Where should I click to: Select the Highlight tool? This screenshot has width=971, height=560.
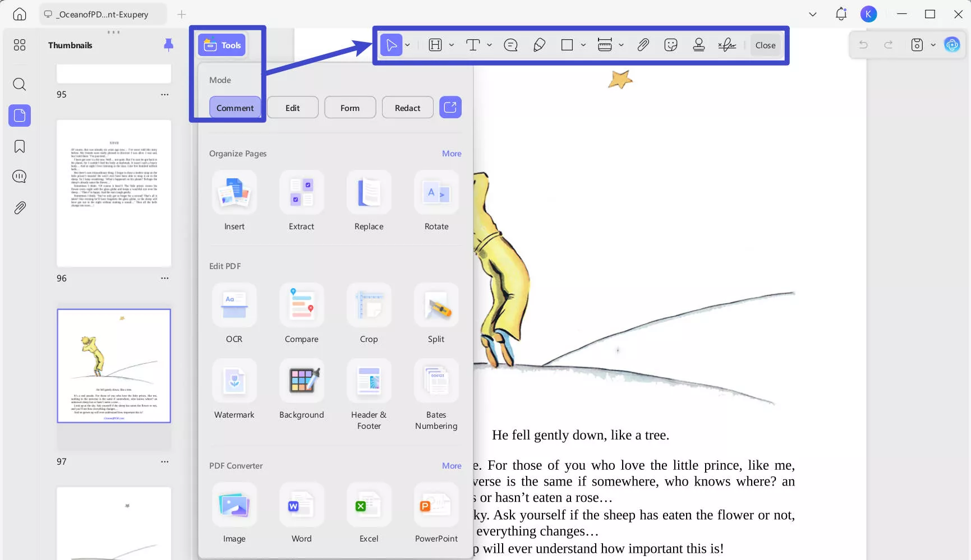point(435,45)
